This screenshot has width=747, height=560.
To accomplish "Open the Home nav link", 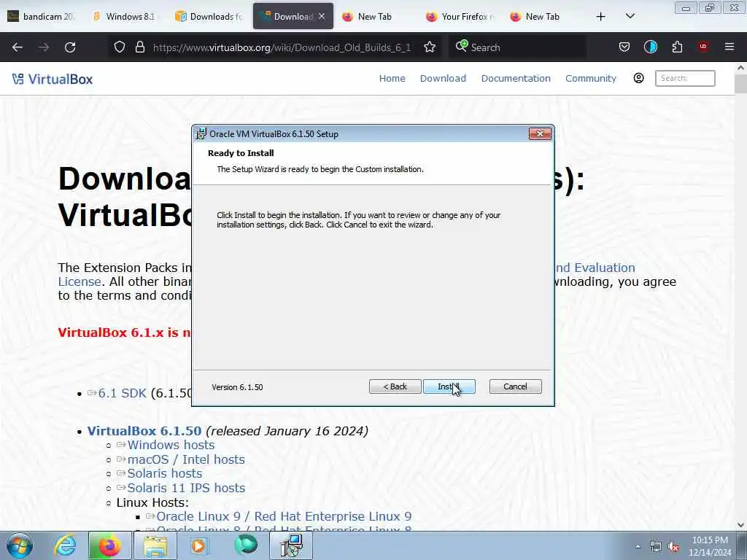I will 392,78.
